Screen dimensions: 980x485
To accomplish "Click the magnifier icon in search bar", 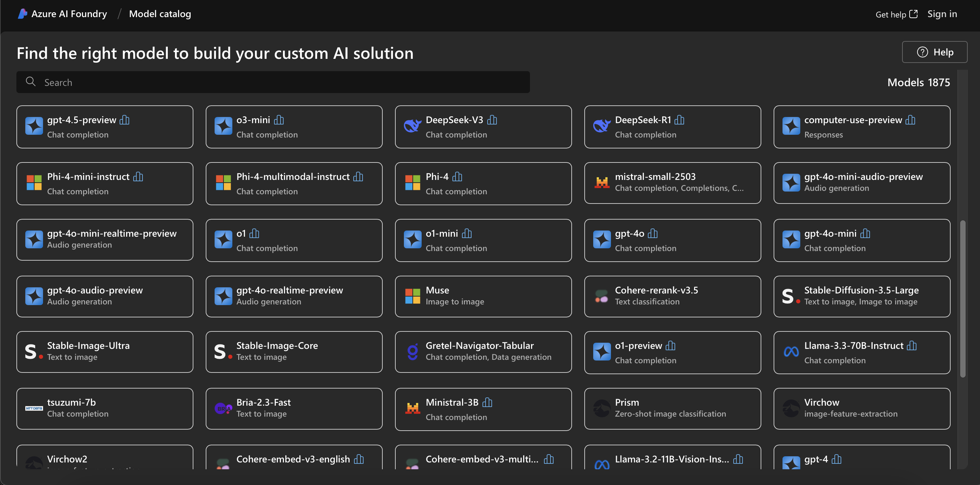I will pos(30,82).
